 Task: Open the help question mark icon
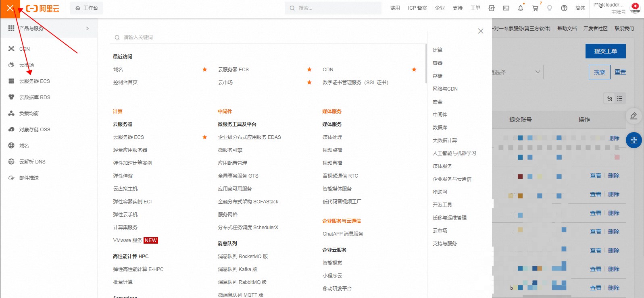coord(564,8)
